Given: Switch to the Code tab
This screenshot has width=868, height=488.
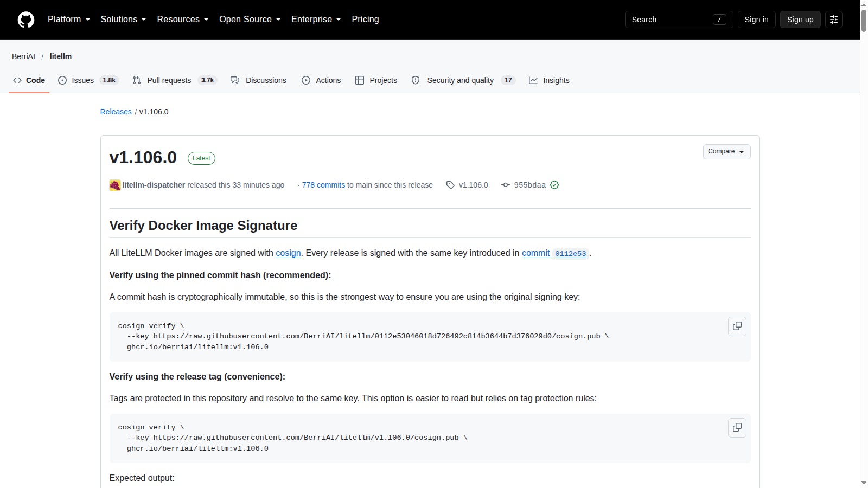Looking at the screenshot, I should click(29, 80).
